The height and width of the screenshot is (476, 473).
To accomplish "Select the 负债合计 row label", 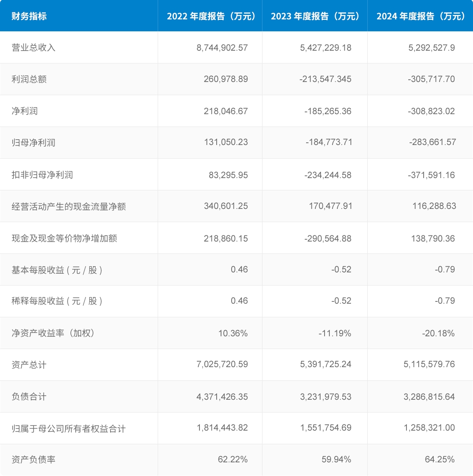I will (27, 396).
